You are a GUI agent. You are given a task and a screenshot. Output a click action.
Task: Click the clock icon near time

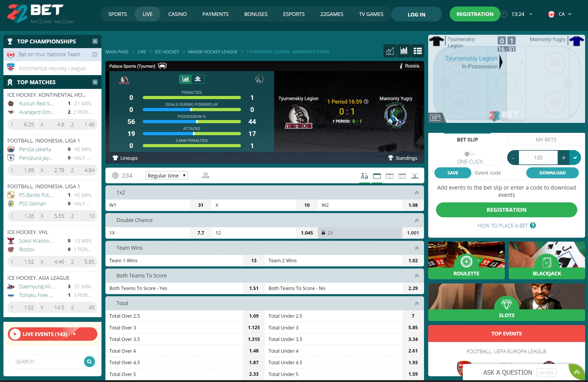(x=504, y=14)
